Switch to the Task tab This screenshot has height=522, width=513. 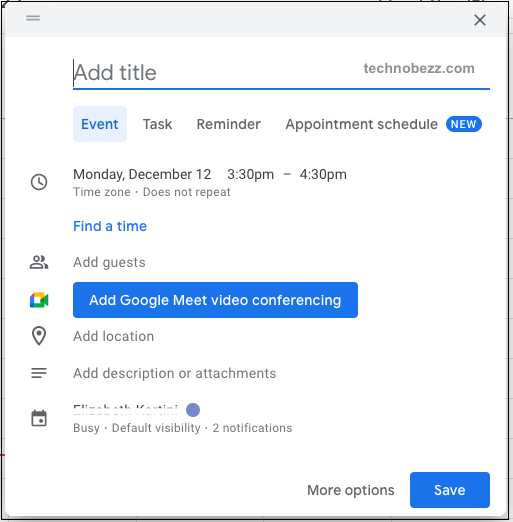[x=157, y=124]
